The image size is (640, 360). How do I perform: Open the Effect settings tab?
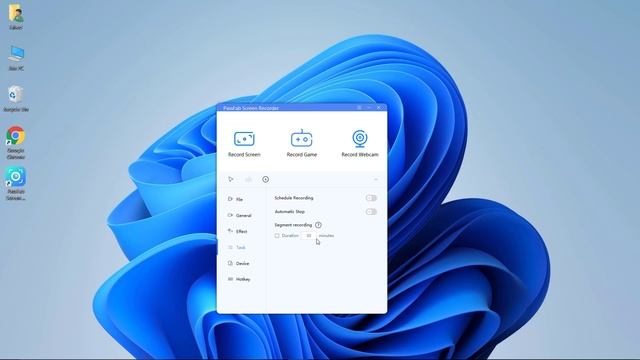pyautogui.click(x=238, y=231)
